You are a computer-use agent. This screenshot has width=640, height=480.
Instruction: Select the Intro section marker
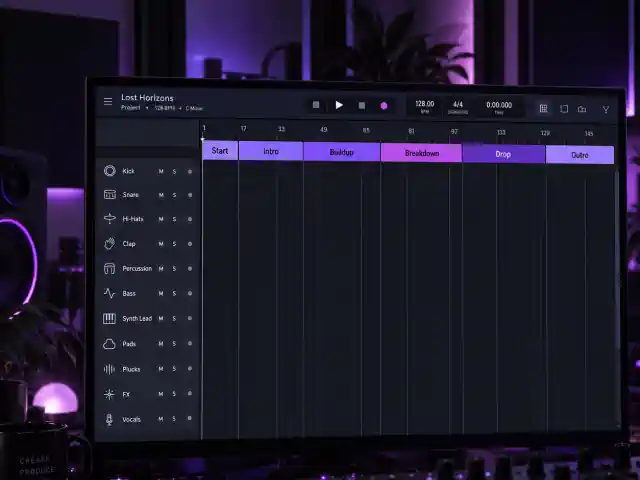pyautogui.click(x=271, y=151)
